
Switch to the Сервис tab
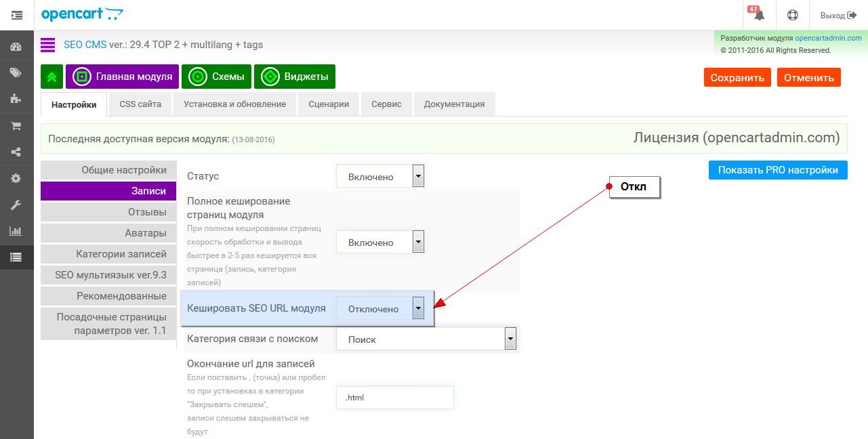[x=386, y=104]
